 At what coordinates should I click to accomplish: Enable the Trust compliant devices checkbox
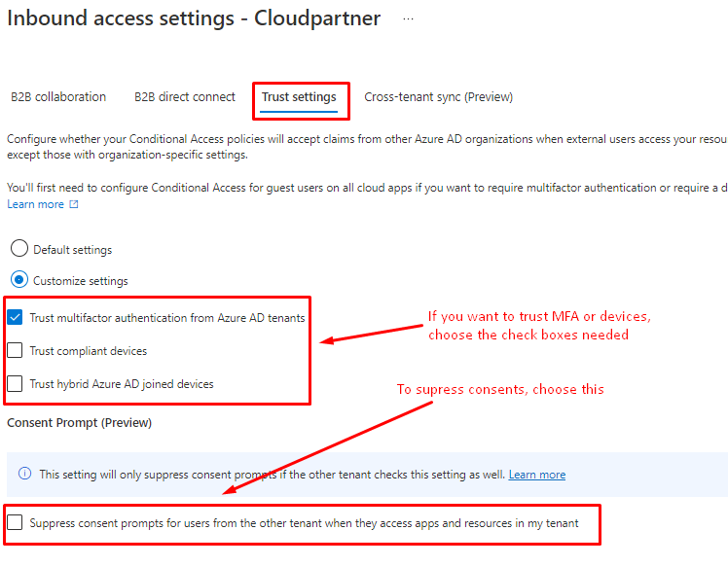point(16,350)
